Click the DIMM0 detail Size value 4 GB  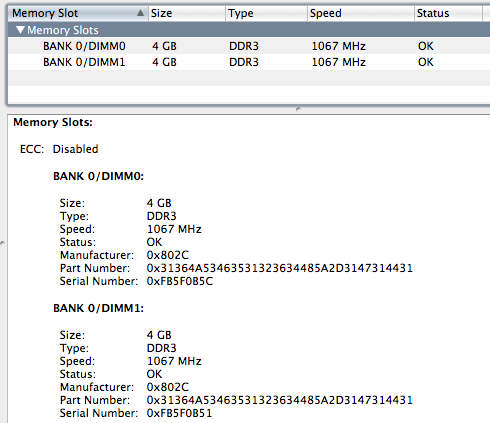pyautogui.click(x=159, y=203)
